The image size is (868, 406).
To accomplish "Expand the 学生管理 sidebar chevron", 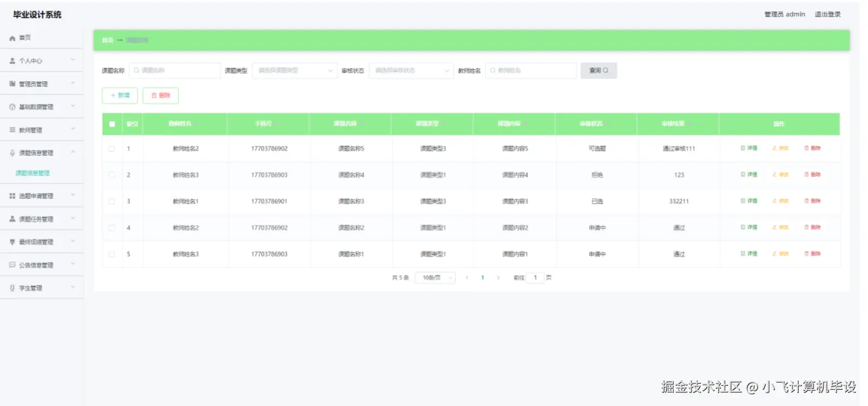I will (x=73, y=287).
